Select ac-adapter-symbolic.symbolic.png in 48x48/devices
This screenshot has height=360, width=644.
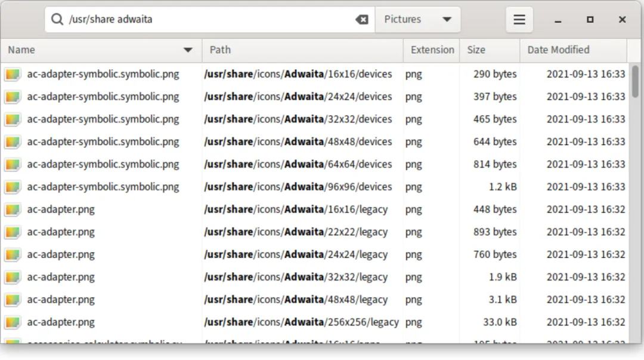click(x=103, y=142)
